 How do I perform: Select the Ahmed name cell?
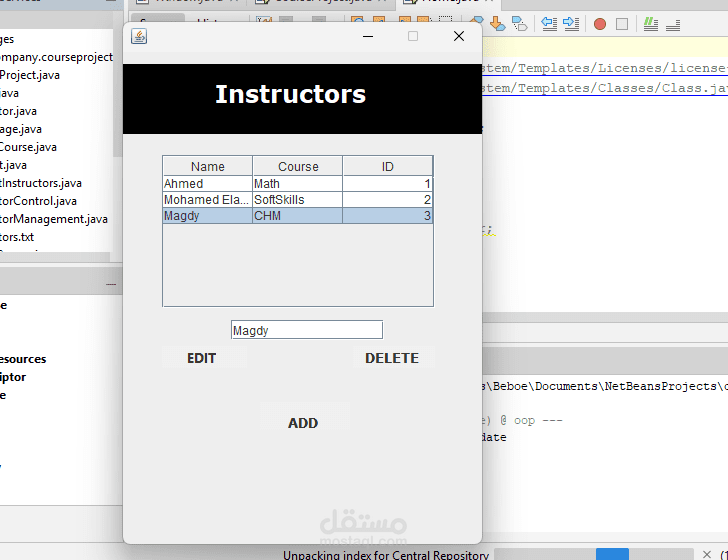coord(208,183)
